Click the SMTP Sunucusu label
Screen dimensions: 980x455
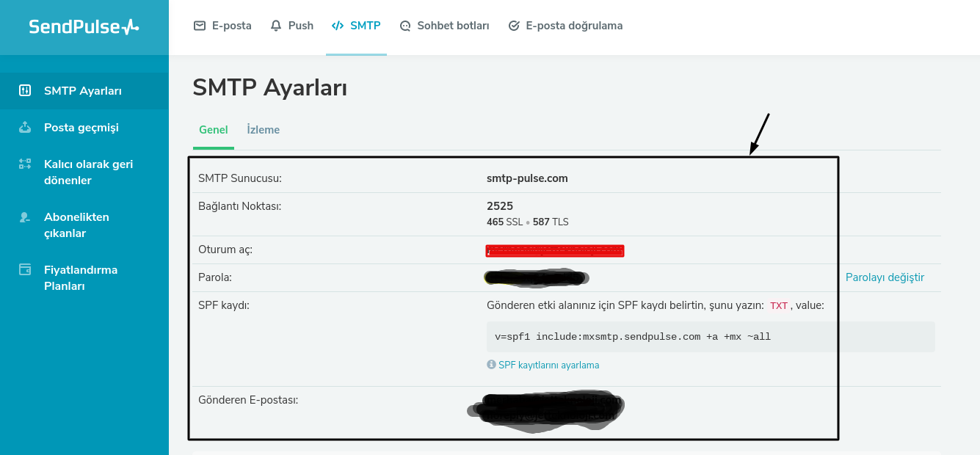[240, 178]
